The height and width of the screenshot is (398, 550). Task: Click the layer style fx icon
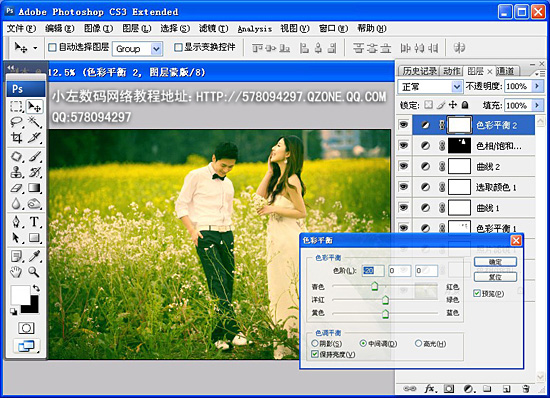[430, 389]
